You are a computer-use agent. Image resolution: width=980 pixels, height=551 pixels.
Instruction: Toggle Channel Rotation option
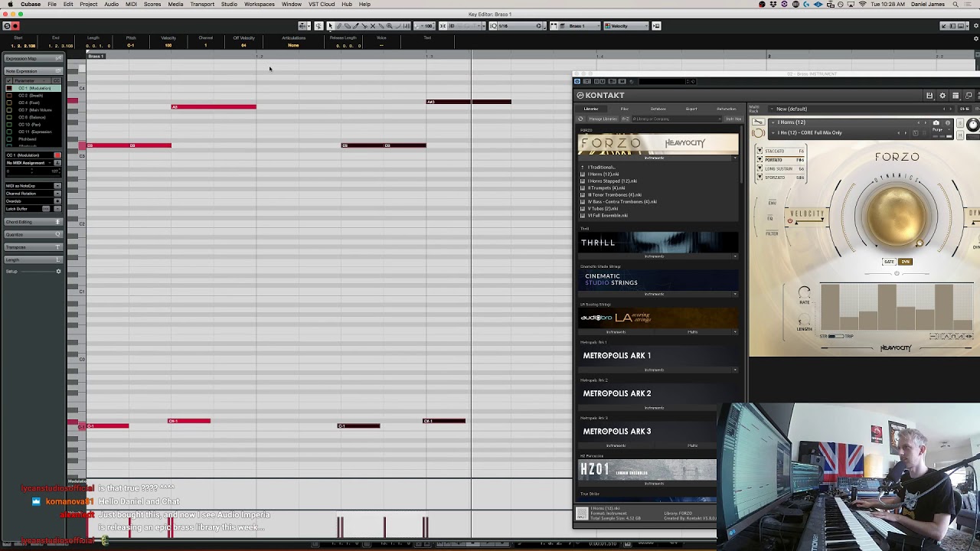tap(57, 194)
